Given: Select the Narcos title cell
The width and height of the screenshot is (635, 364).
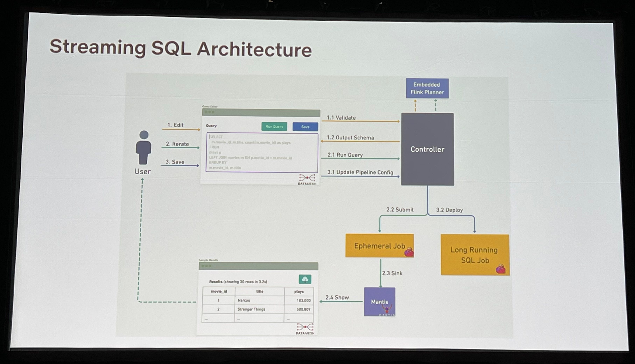Looking at the screenshot, I should tap(244, 300).
